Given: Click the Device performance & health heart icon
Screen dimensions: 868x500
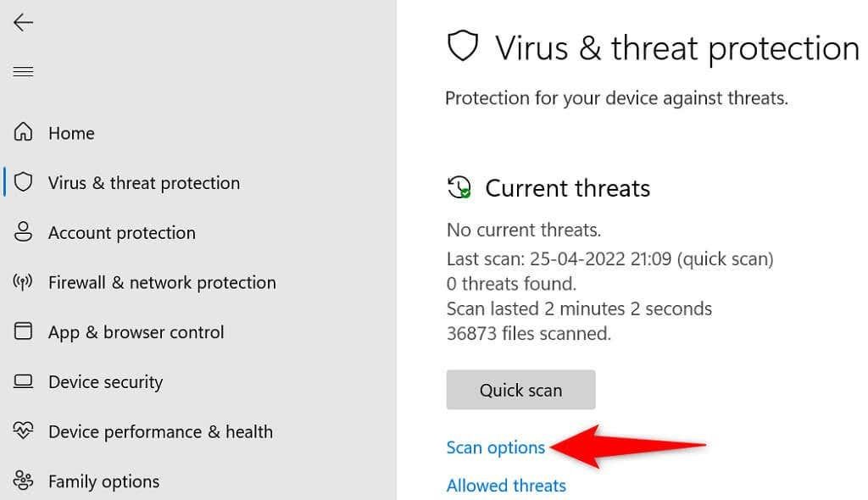Looking at the screenshot, I should [22, 431].
